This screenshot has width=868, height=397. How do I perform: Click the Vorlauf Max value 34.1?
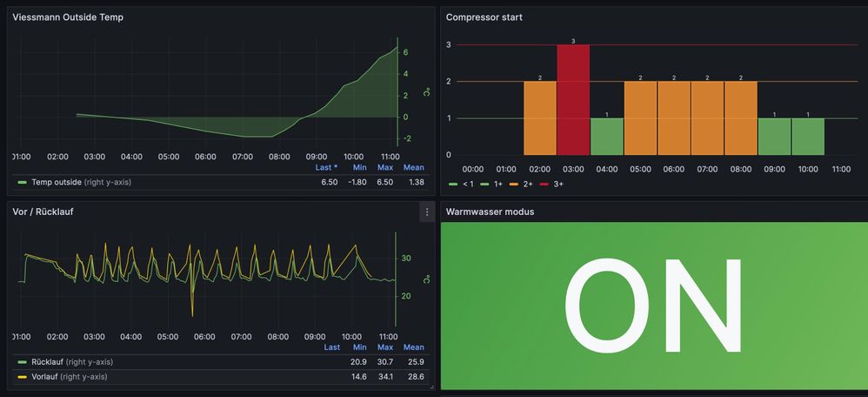point(385,377)
